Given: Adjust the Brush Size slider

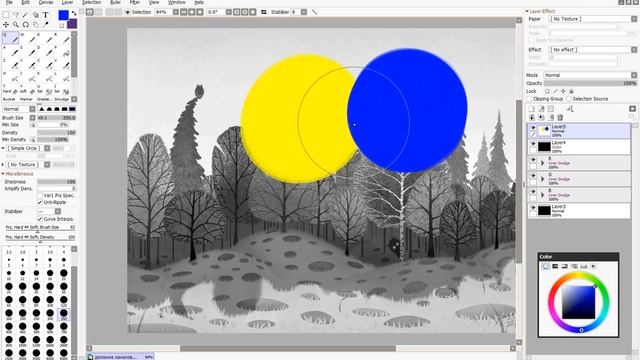Looking at the screenshot, I should point(56,118).
